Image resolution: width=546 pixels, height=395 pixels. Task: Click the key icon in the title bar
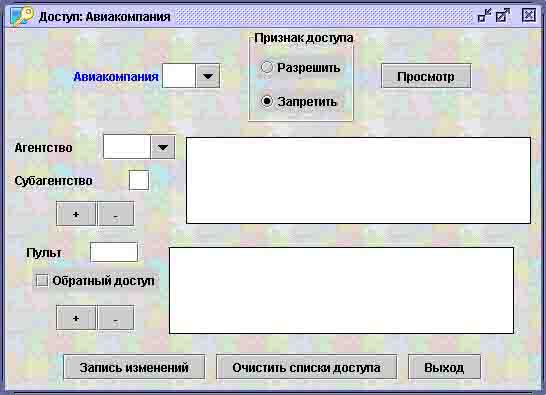[21, 16]
